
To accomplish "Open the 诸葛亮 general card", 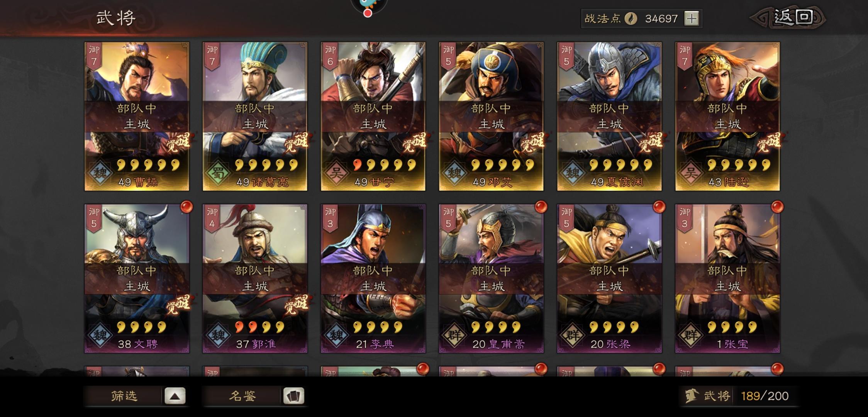I will pyautogui.click(x=255, y=116).
